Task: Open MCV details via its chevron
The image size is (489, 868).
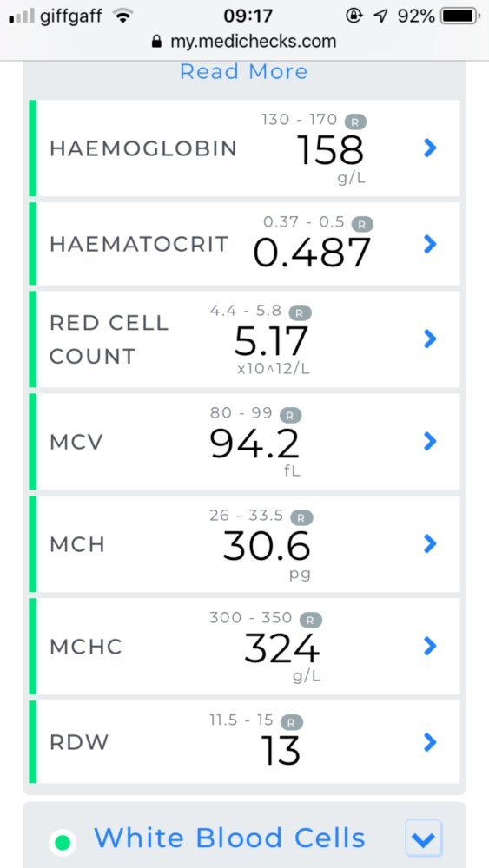Action: pos(430,441)
